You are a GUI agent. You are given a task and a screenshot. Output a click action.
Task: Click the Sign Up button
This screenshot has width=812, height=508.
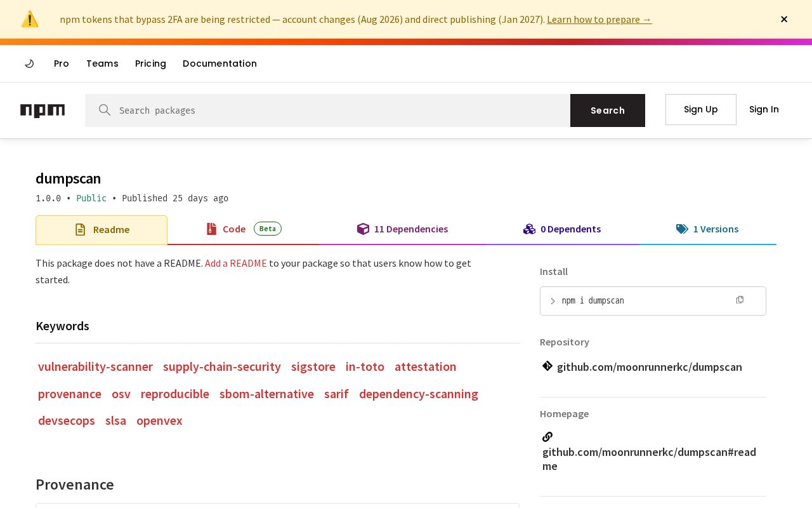coord(701,109)
